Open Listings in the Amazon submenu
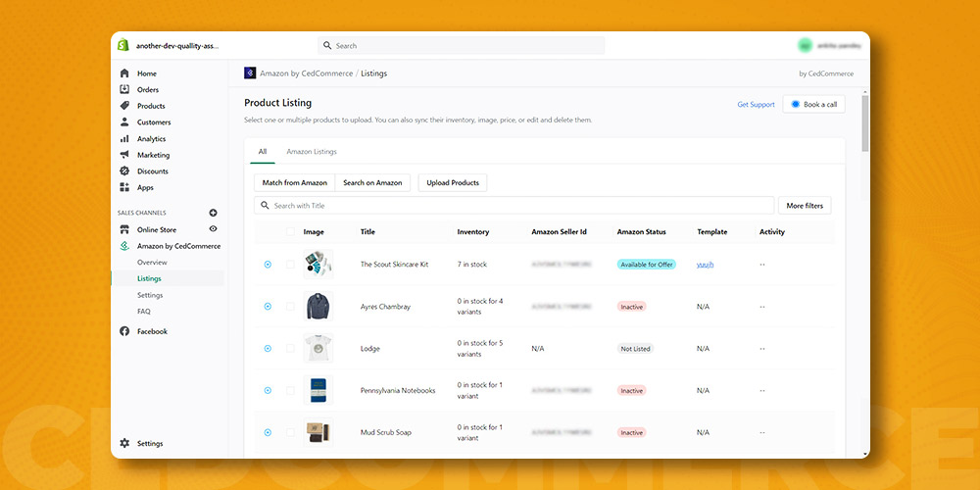 [149, 278]
